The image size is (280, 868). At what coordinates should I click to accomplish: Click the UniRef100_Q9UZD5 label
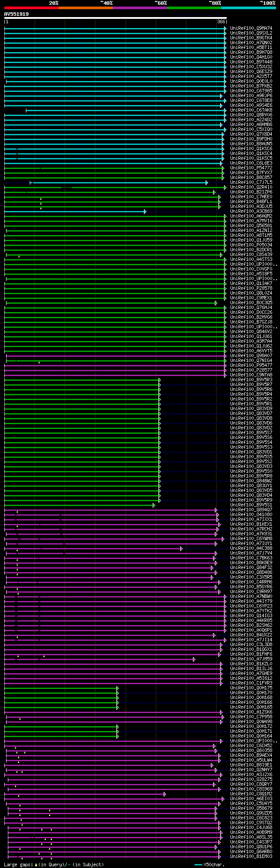pyautogui.click(x=251, y=813)
